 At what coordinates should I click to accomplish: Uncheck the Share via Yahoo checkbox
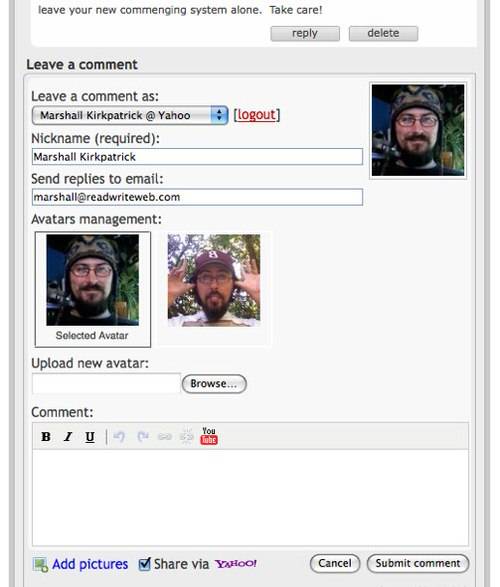tap(144, 564)
